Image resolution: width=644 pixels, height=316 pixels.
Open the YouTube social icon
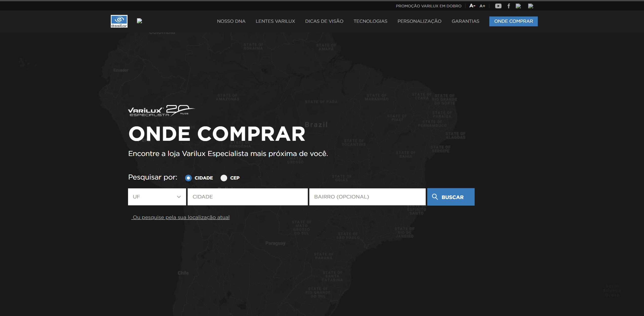498,6
